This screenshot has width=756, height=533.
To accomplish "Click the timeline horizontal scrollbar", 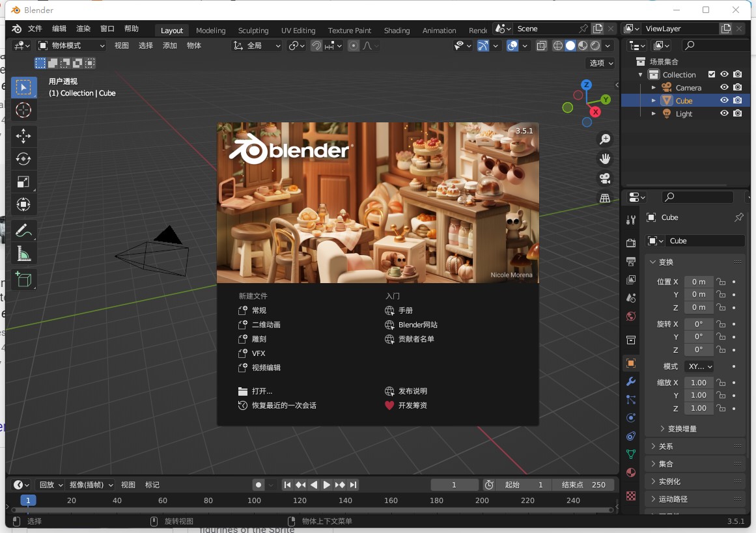I will (312, 509).
